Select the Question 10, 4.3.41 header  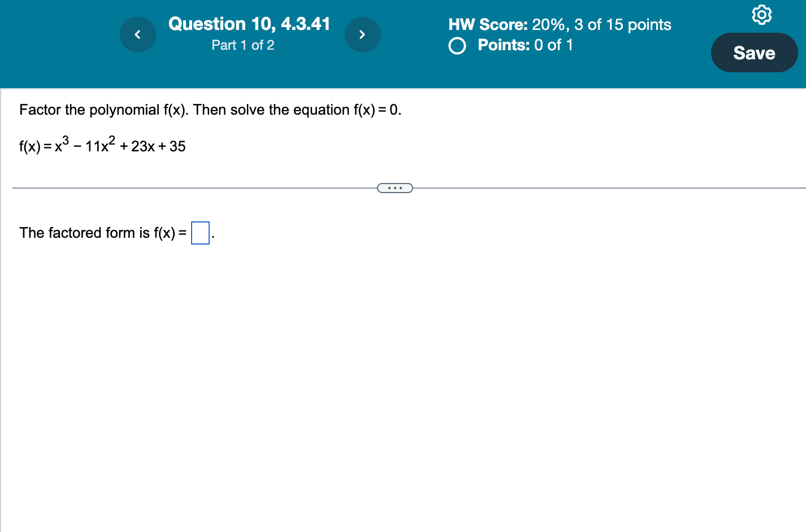249,24
